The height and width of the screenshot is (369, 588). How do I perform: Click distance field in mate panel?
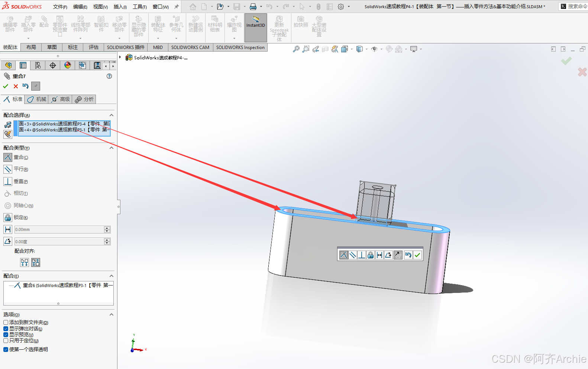pyautogui.click(x=59, y=229)
